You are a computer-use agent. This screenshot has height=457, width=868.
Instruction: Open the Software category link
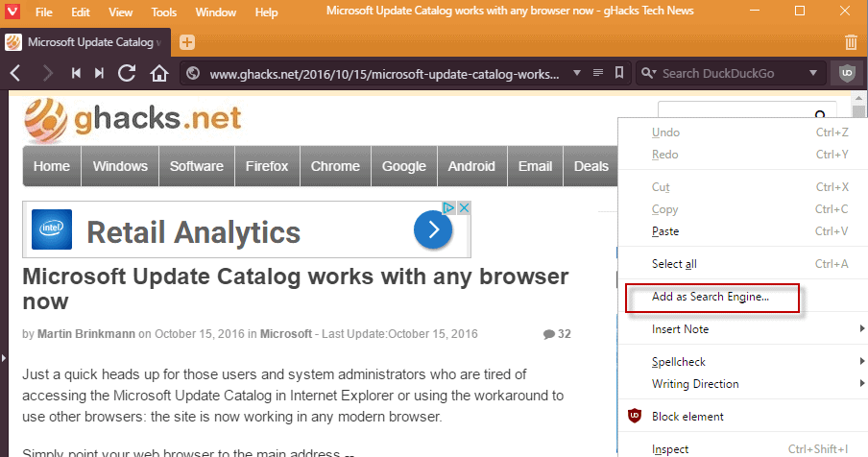[x=197, y=166]
